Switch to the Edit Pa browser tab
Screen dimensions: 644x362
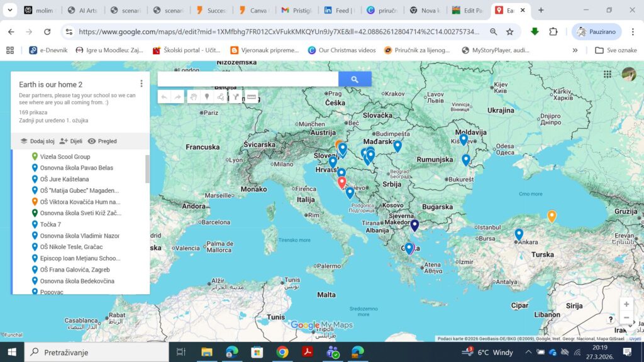tap(468, 10)
